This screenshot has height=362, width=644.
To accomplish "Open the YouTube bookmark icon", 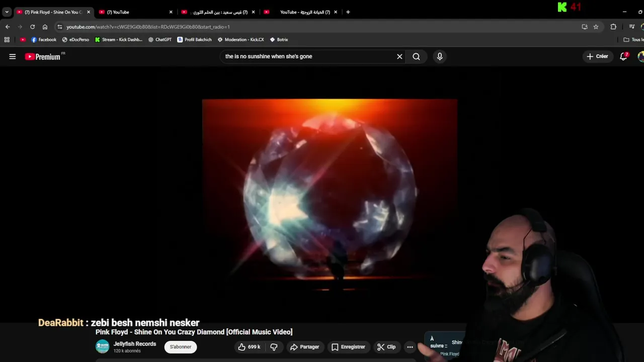I will [23, 40].
